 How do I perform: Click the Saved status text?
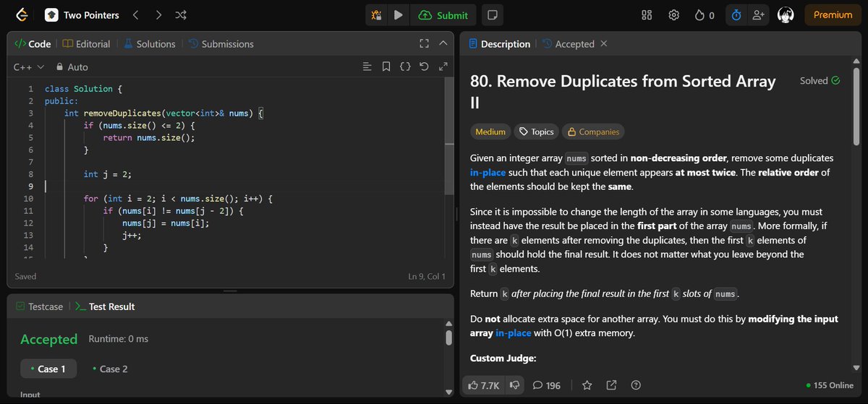pyautogui.click(x=25, y=276)
